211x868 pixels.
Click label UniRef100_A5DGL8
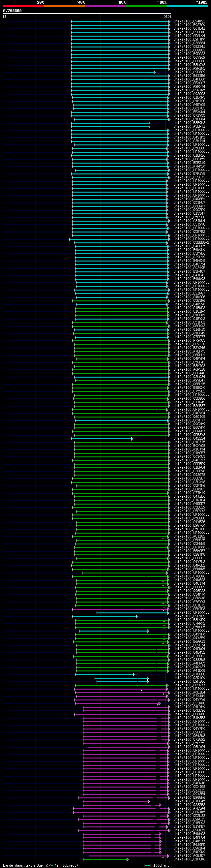click(x=189, y=518)
